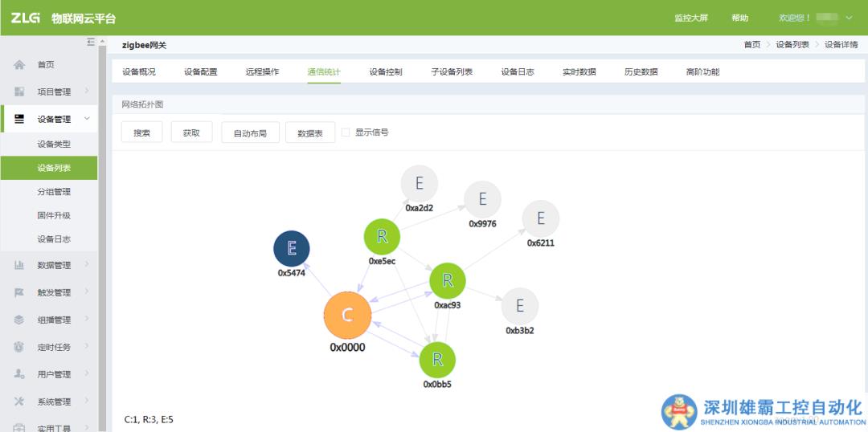Screen dimensions: 868x432
Task: Switch to the 子设备列表 tab
Action: tap(452, 72)
